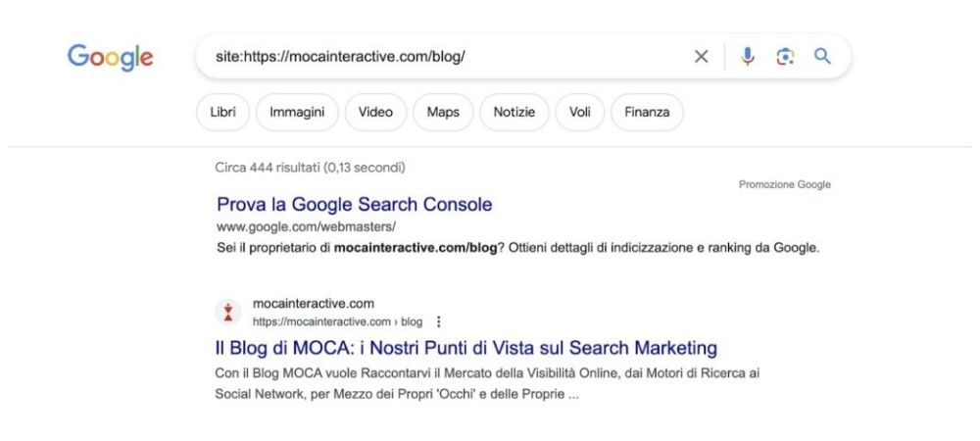Screen dimensions: 980x441
Task: Open the Finanza filter
Action: [647, 112]
